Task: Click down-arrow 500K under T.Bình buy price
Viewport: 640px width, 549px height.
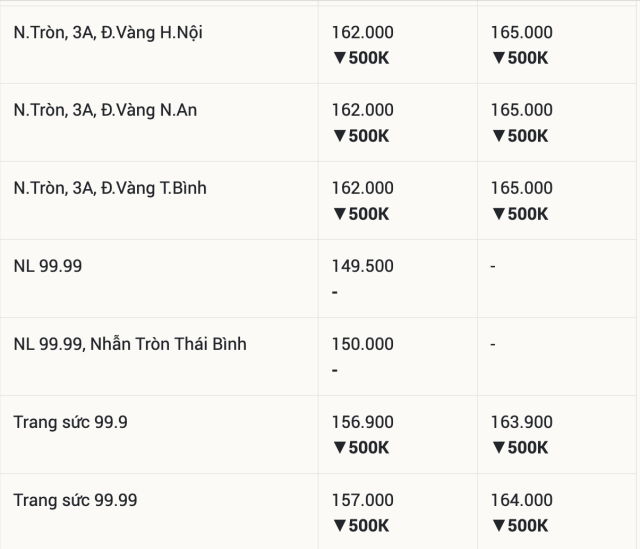Action: 361,214
